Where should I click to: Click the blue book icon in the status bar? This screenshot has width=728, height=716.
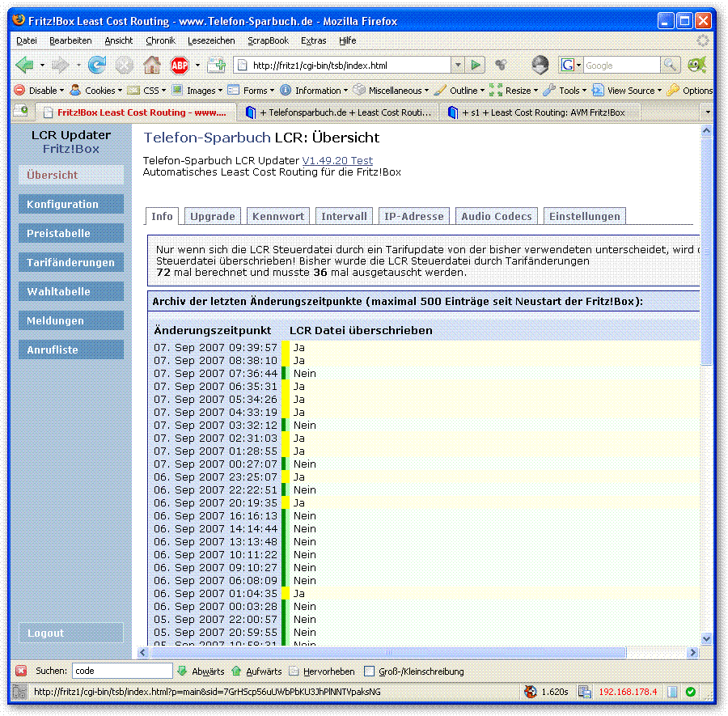[672, 692]
